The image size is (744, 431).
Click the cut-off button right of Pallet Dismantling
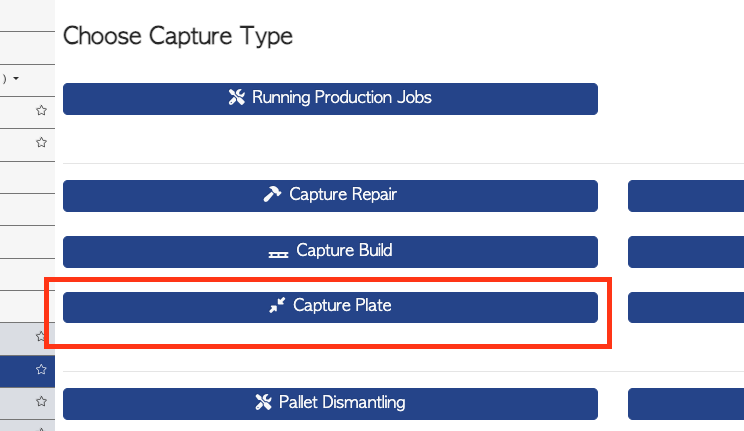pyautogui.click(x=686, y=404)
